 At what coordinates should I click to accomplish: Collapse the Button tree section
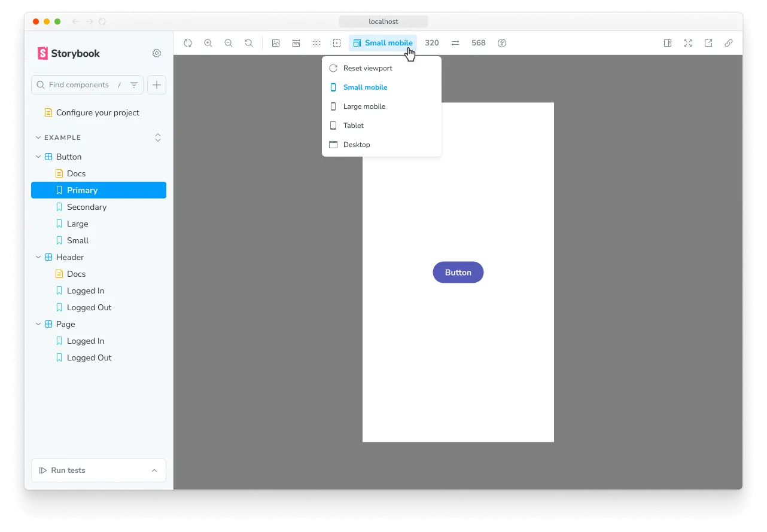point(38,156)
